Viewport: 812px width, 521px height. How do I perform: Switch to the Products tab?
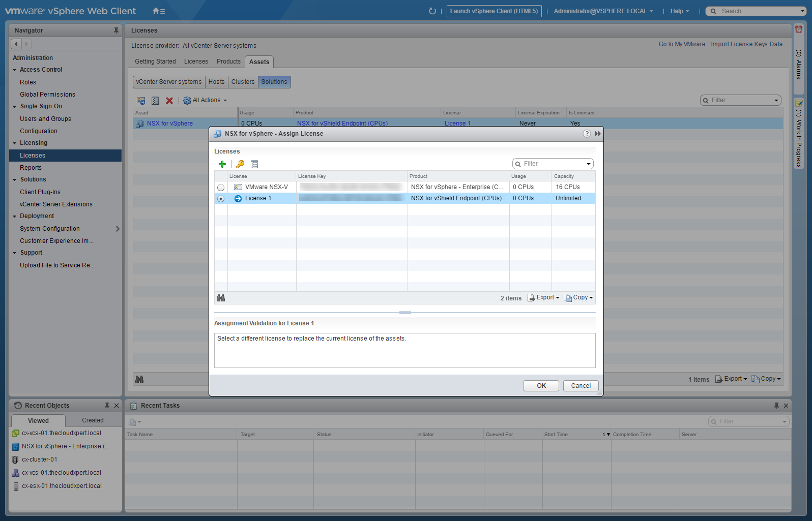click(x=228, y=62)
